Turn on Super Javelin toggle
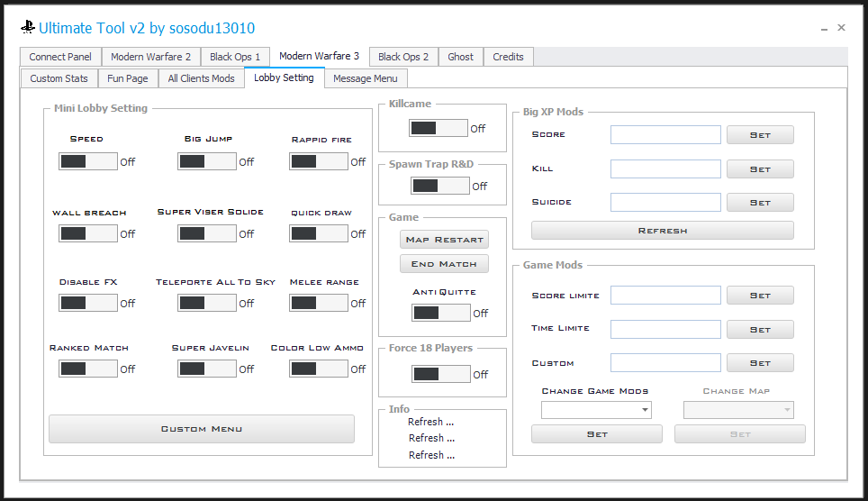This screenshot has height=501, width=868. tap(207, 369)
